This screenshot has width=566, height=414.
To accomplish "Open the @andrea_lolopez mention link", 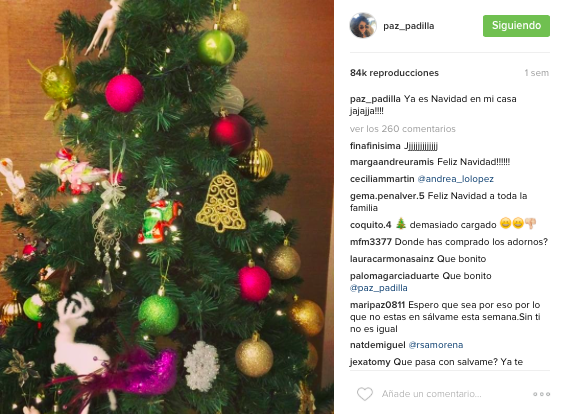I will (456, 179).
